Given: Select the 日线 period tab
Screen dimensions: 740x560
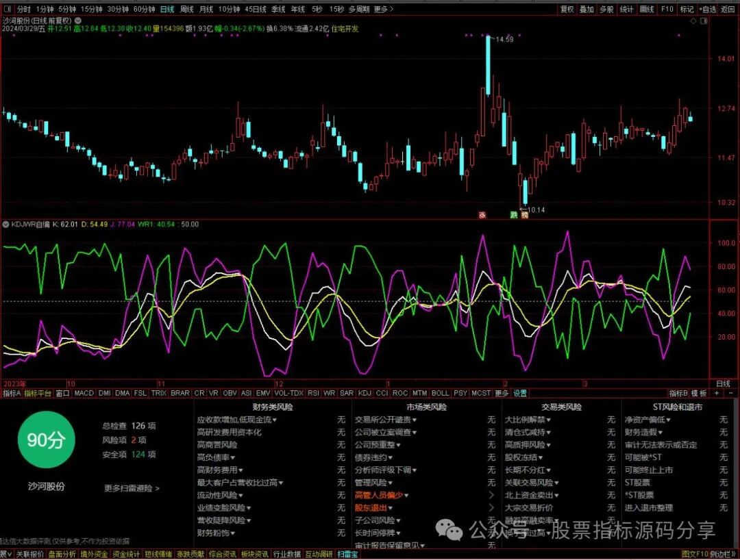Looking at the screenshot, I should click(166, 9).
